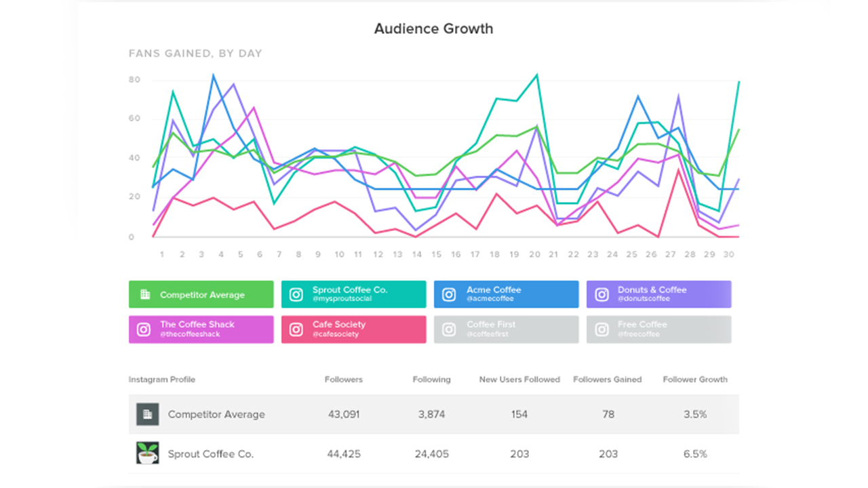Viewport: 868px width, 488px height.
Task: Click Sprout Coffee Co. plant cup avatar
Action: coord(148,453)
